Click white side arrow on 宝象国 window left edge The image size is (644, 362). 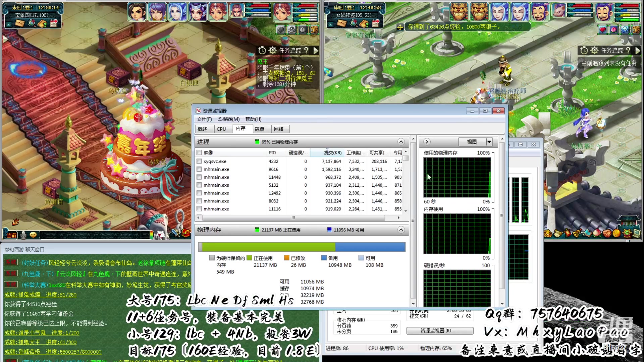click(5, 39)
